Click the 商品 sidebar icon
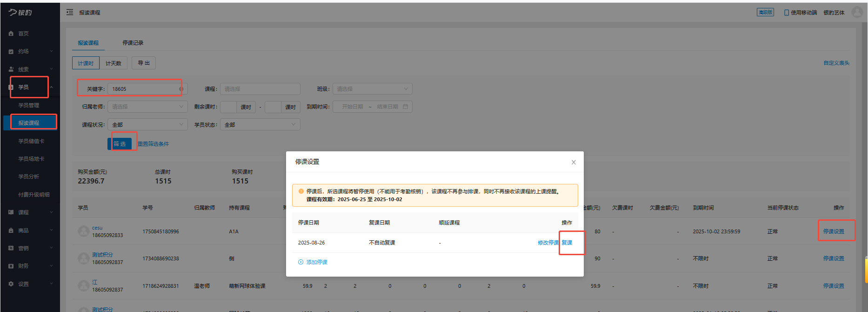The width and height of the screenshot is (868, 312). [11, 231]
